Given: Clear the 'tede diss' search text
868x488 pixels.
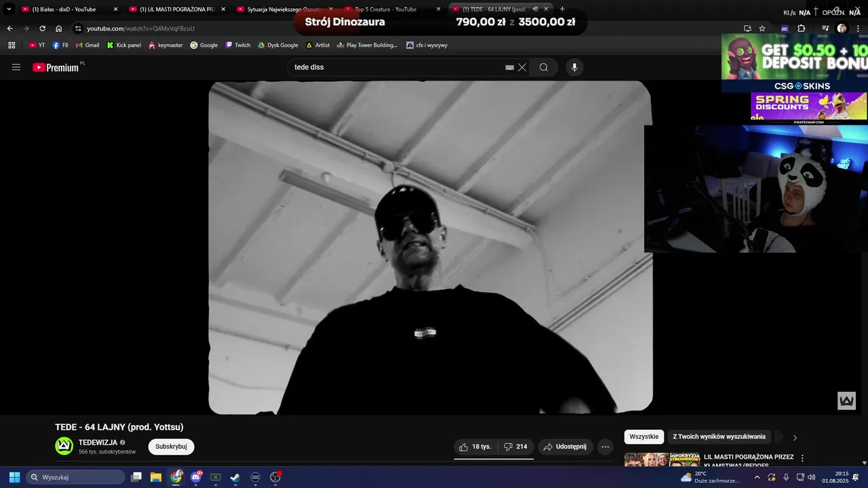Looking at the screenshot, I should click(x=522, y=67).
